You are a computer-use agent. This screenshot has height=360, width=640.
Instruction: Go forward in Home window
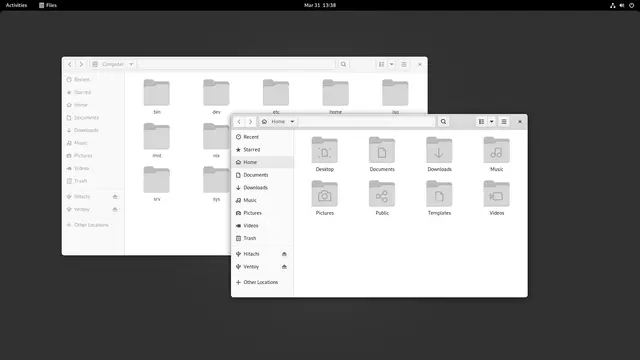pos(250,122)
